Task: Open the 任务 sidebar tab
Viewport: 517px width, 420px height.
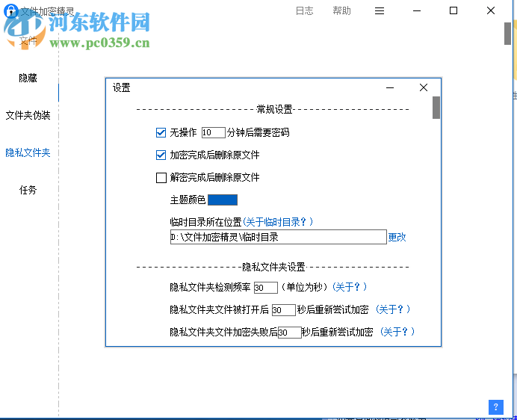Action: tap(28, 190)
